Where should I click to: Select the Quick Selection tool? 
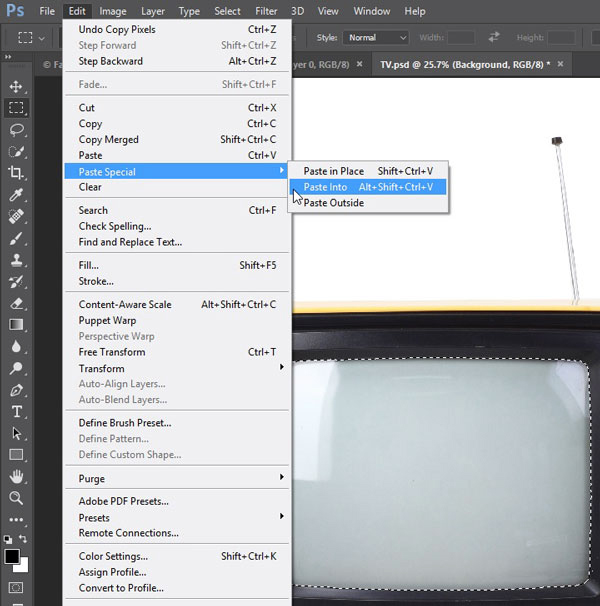(16, 151)
